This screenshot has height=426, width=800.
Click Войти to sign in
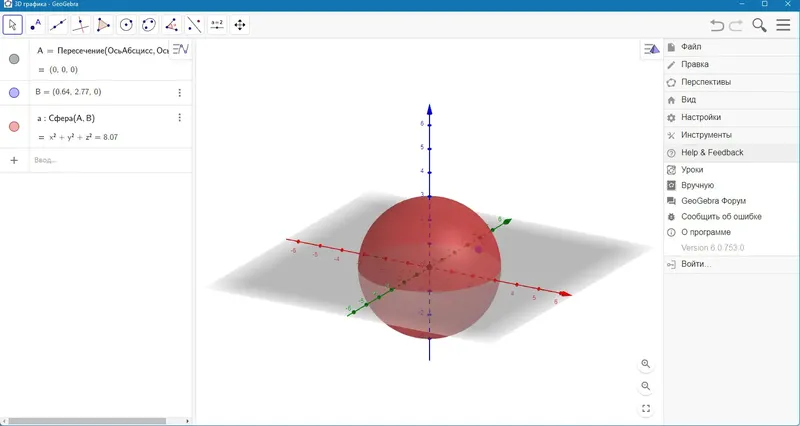pyautogui.click(x=731, y=264)
